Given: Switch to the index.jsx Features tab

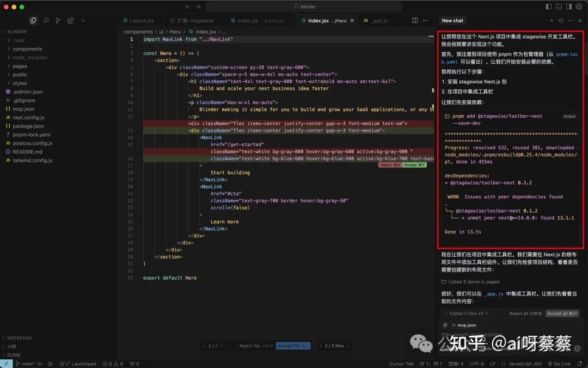Looking at the screenshot, I should (258, 21).
